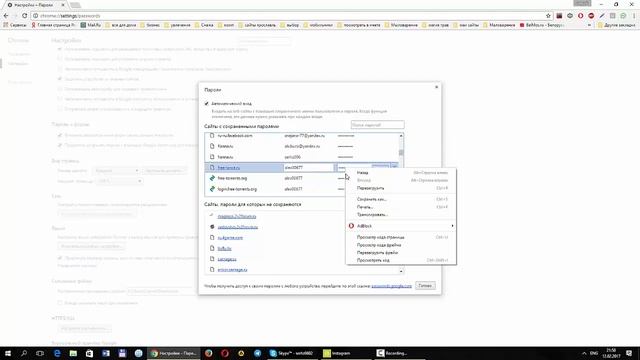640x360 pixels.
Task: Open the notification center icon in tray
Action: click(x=629, y=353)
